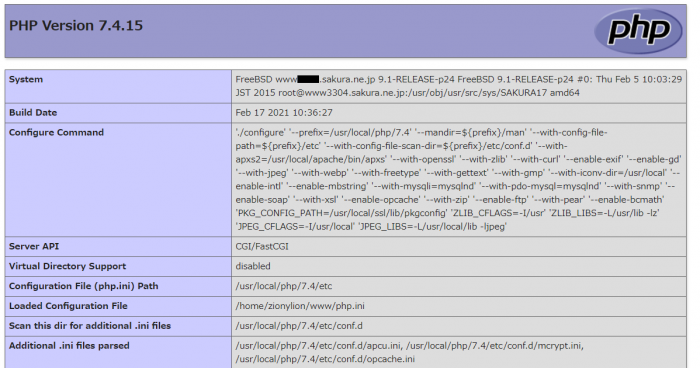Viewport: 700px width, 368px height.
Task: Click the /home/zionylion/www/php.ini value
Action: tap(300, 306)
